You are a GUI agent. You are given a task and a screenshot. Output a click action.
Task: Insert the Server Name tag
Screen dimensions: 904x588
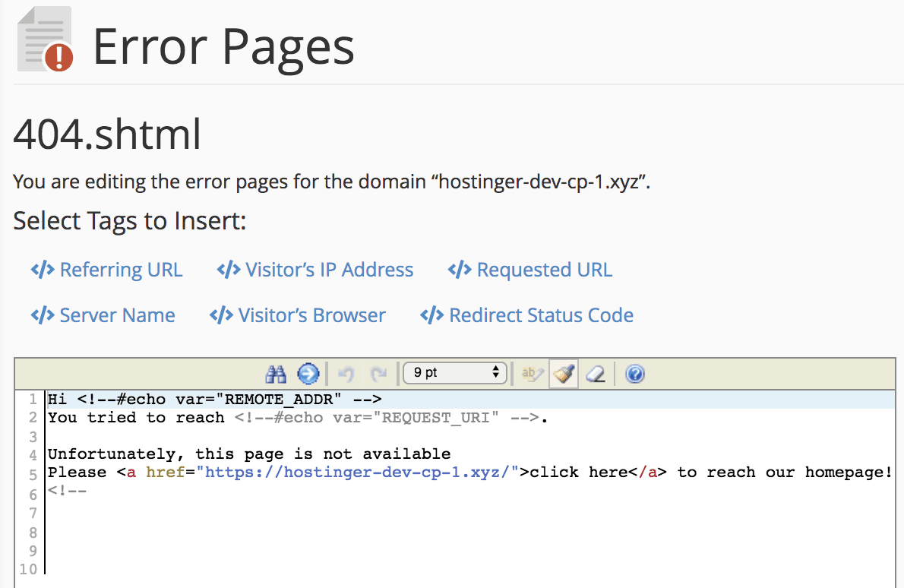point(117,315)
